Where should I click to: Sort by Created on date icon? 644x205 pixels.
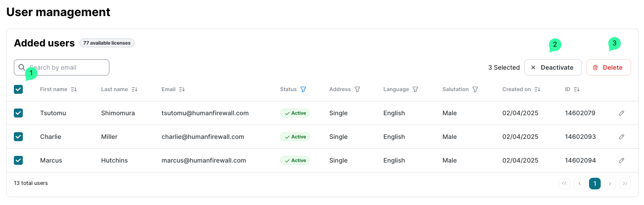[538, 89]
